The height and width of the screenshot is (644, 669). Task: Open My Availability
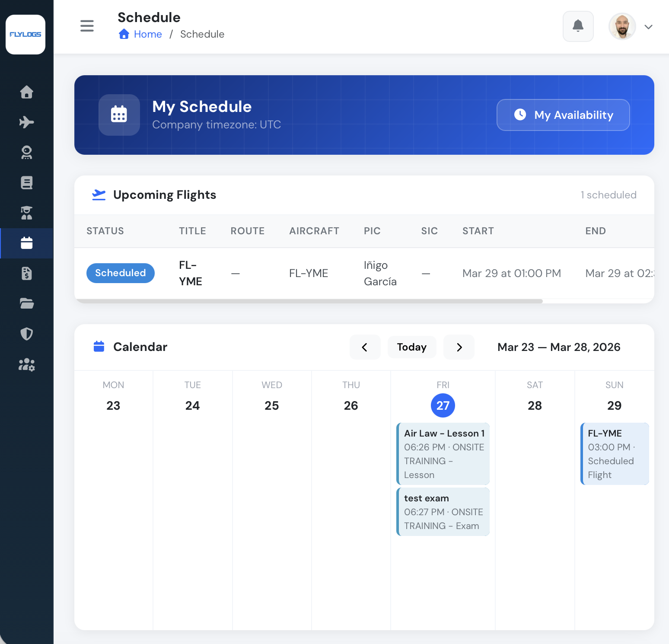(x=563, y=115)
